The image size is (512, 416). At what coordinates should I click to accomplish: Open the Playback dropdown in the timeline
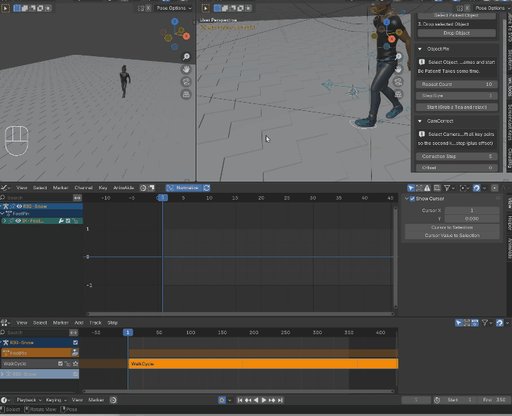tap(29, 400)
